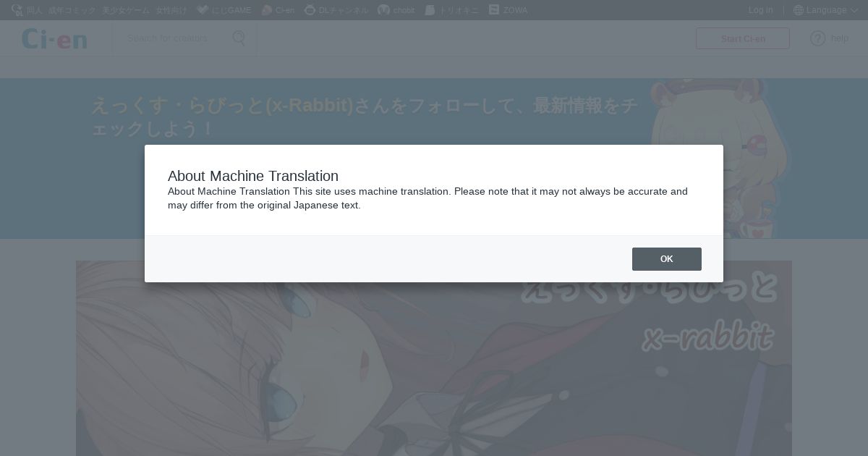Click the search magnifier icon
The width and height of the screenshot is (868, 456).
tap(239, 38)
